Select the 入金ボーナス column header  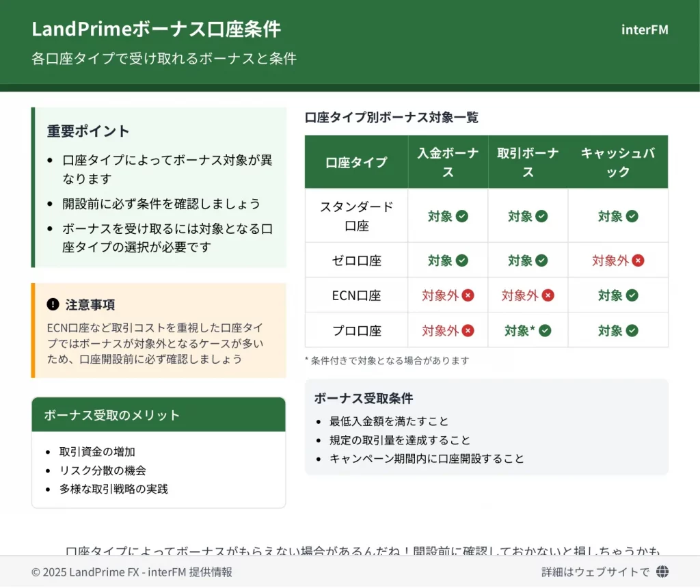click(448, 162)
